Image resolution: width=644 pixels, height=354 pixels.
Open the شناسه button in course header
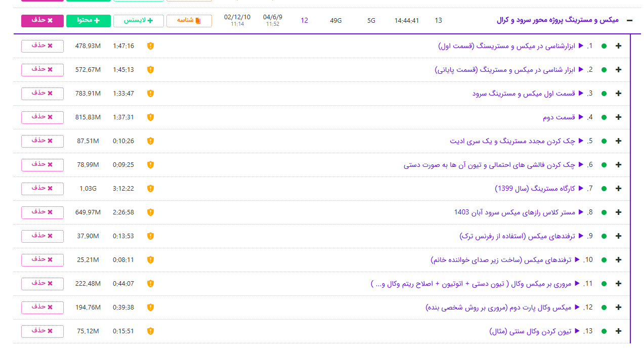189,21
